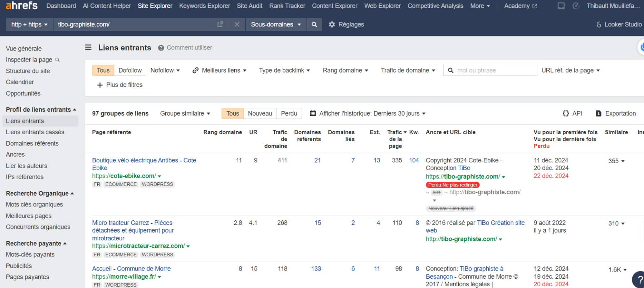
Task: Click the credits usage gauge icon
Action: [x=576, y=6]
